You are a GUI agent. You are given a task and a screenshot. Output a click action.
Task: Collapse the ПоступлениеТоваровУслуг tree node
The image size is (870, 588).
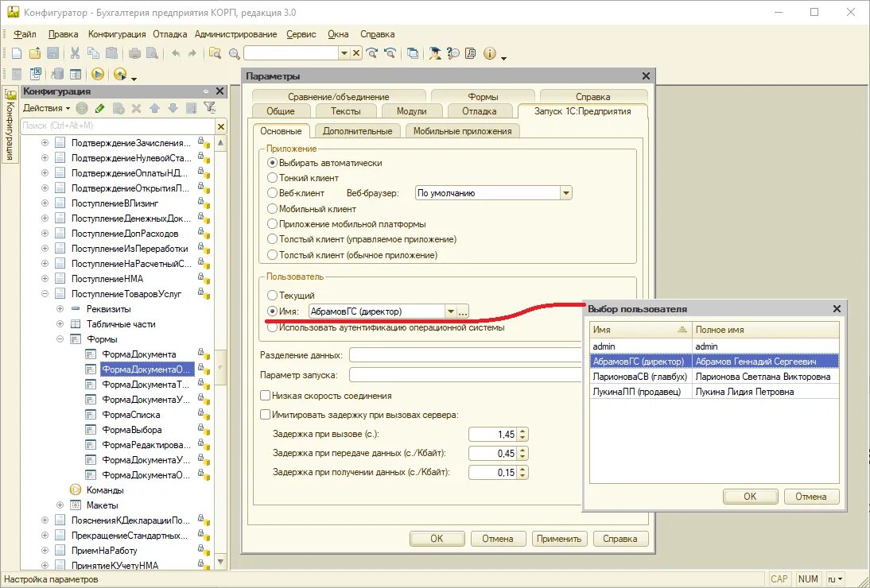pyautogui.click(x=45, y=294)
